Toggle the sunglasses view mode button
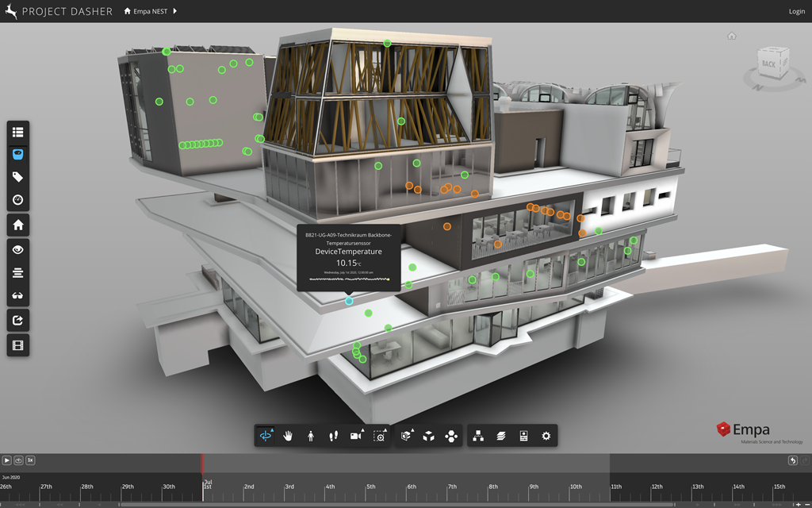Screen dimensions: 812x508 pos(18,296)
